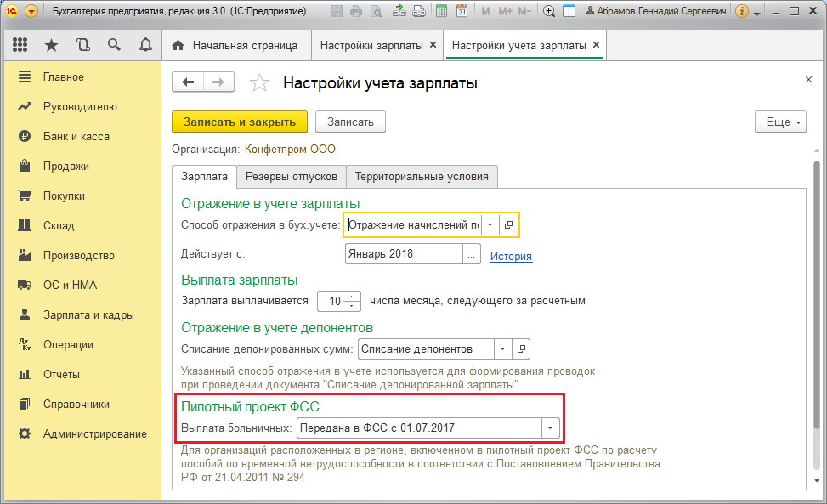Open Администрирование section
Viewport: 827px width, 504px height.
coord(82,434)
